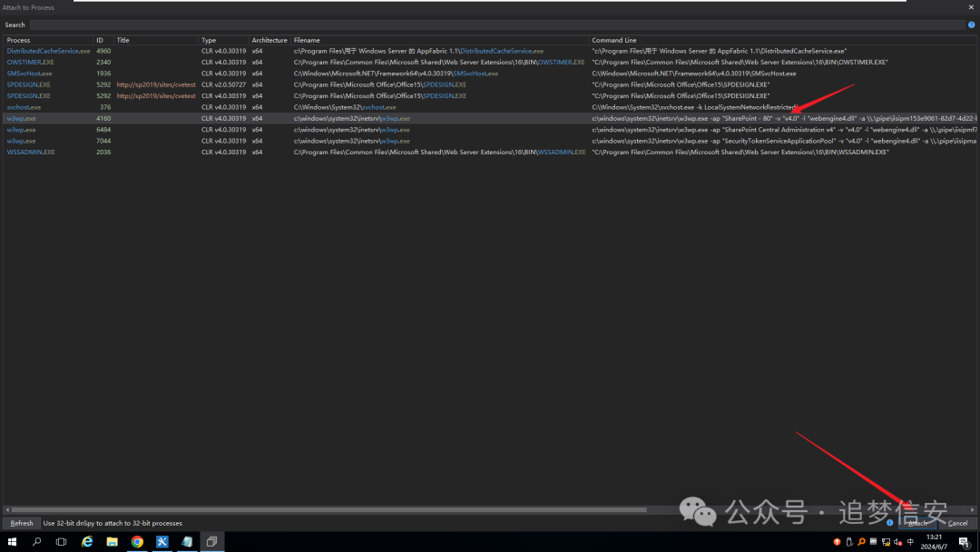The height and width of the screenshot is (552, 980).
Task: Click the muted volume tray icon
Action: (898, 542)
